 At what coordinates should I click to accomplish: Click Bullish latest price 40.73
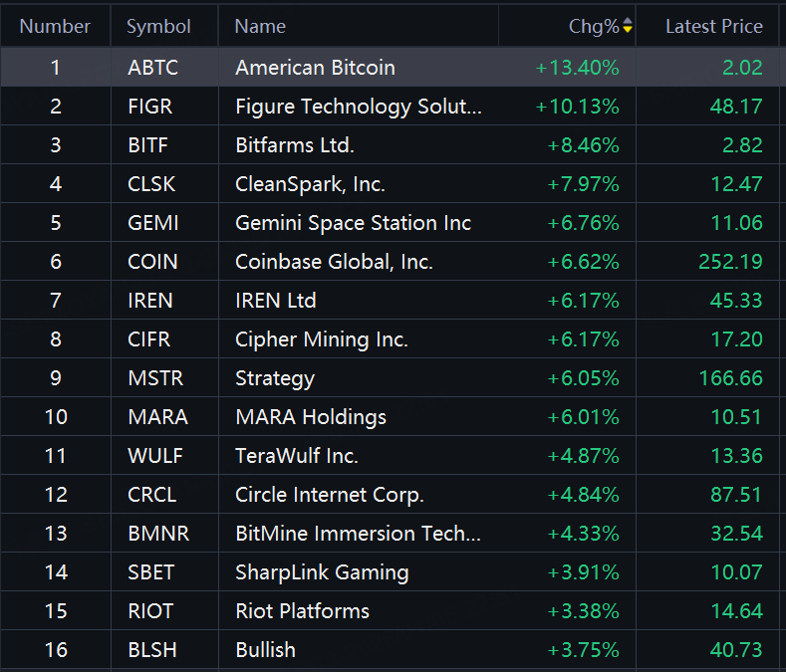(736, 650)
